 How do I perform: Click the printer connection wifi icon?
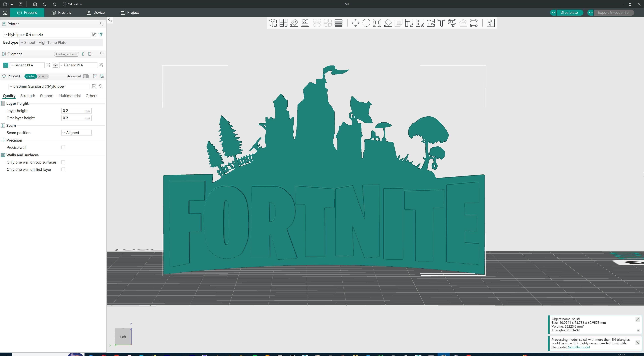[x=101, y=35]
